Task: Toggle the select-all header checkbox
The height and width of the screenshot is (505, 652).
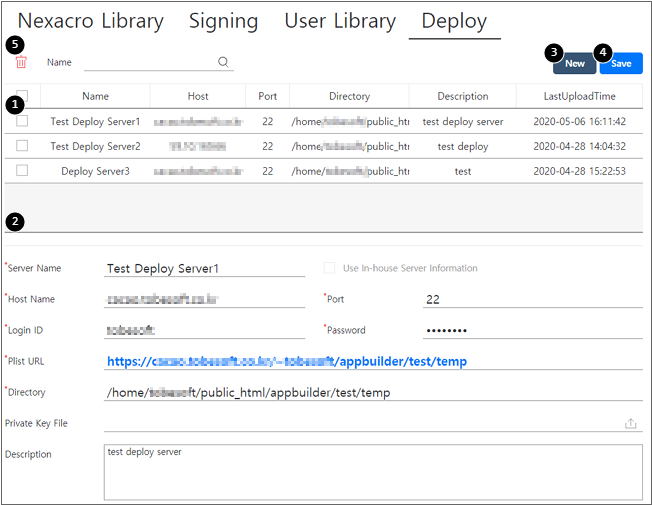Action: tap(22, 97)
